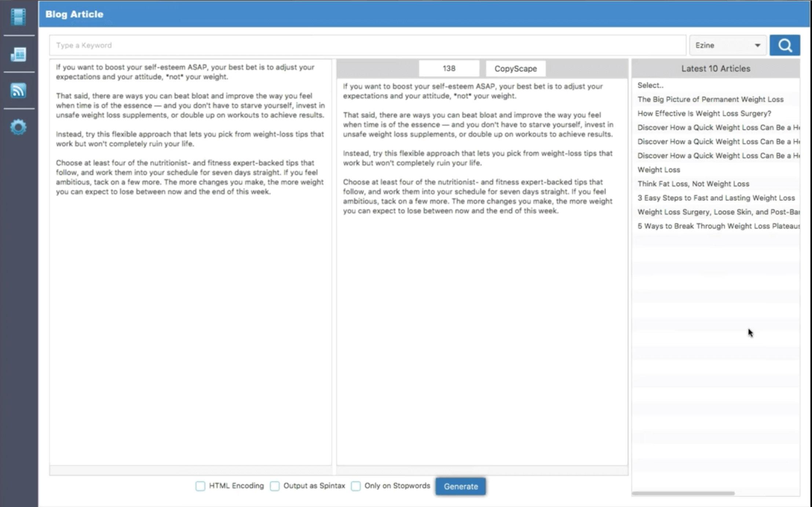Select the 'Weight Loss' article entry
This screenshot has width=812, height=507.
pos(716,170)
